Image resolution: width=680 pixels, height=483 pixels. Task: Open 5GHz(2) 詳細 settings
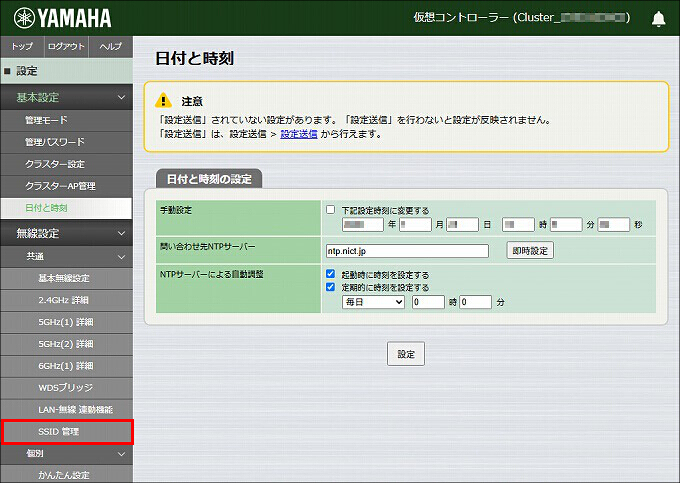[x=66, y=344]
